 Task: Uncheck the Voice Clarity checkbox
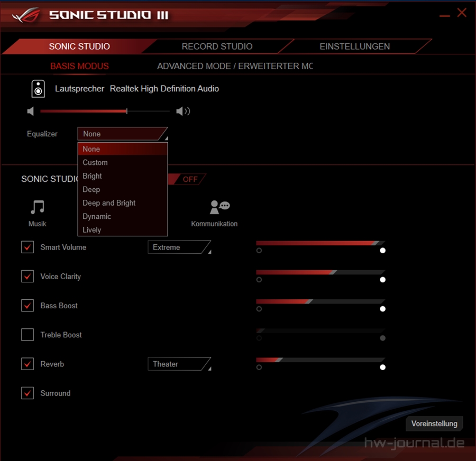coord(28,276)
